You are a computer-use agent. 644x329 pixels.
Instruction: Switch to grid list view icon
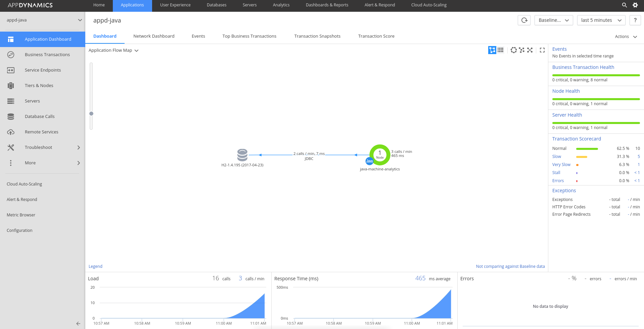501,50
